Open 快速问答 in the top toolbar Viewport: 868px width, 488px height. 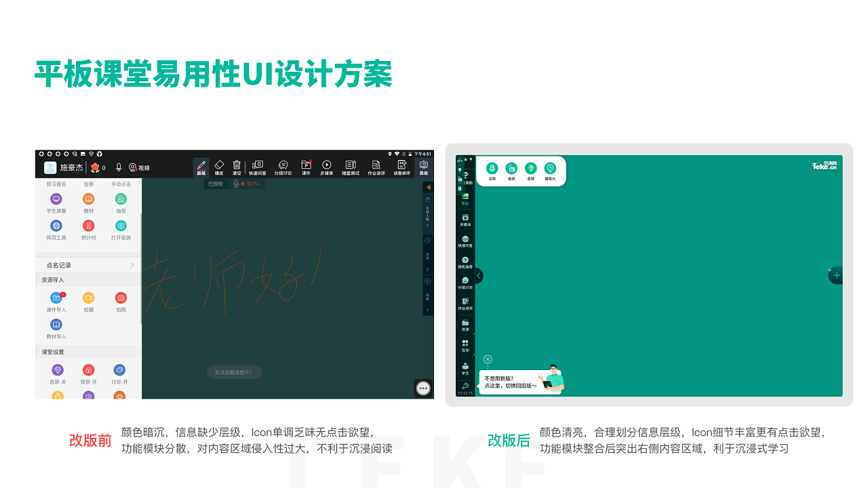click(x=258, y=167)
